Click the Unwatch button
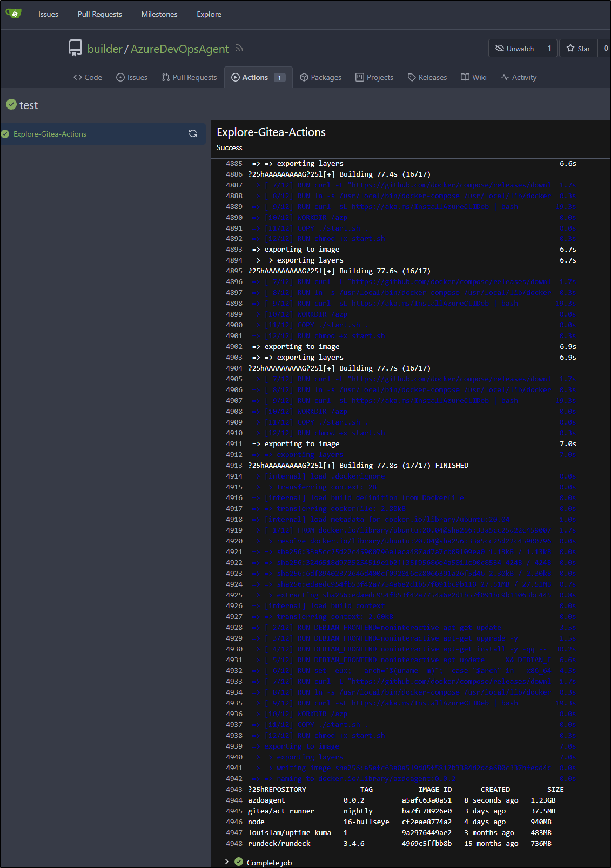611x868 pixels. pyautogui.click(x=515, y=49)
